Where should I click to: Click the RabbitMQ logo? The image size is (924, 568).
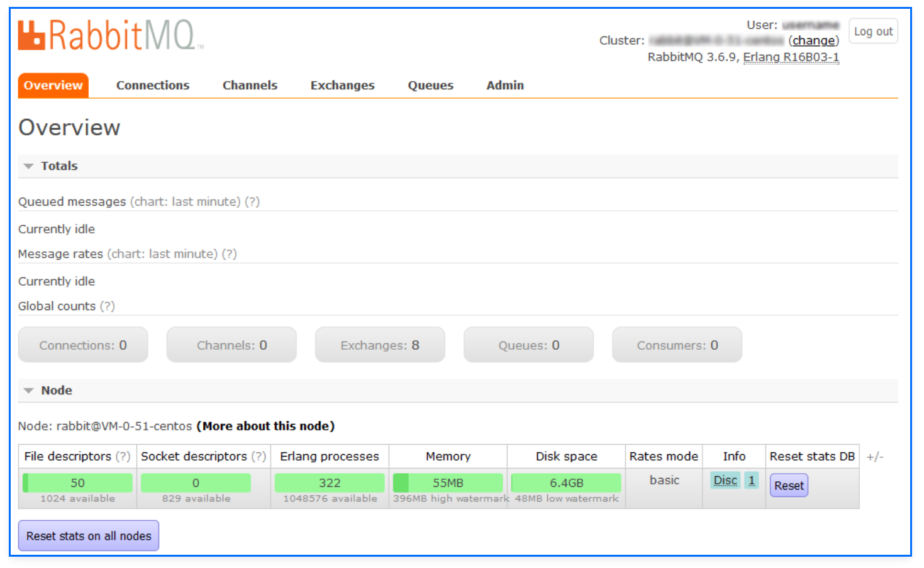click(x=111, y=35)
